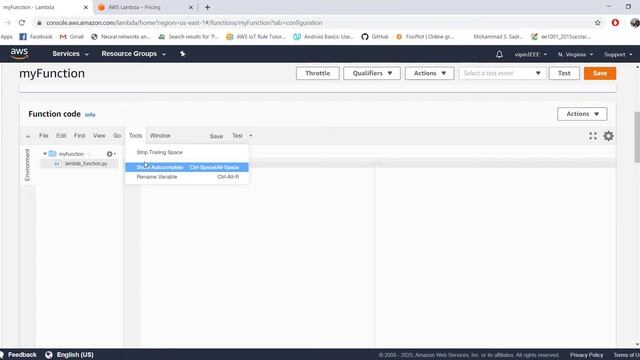
Task: Open the Privacy Policy link
Action: (x=587, y=355)
